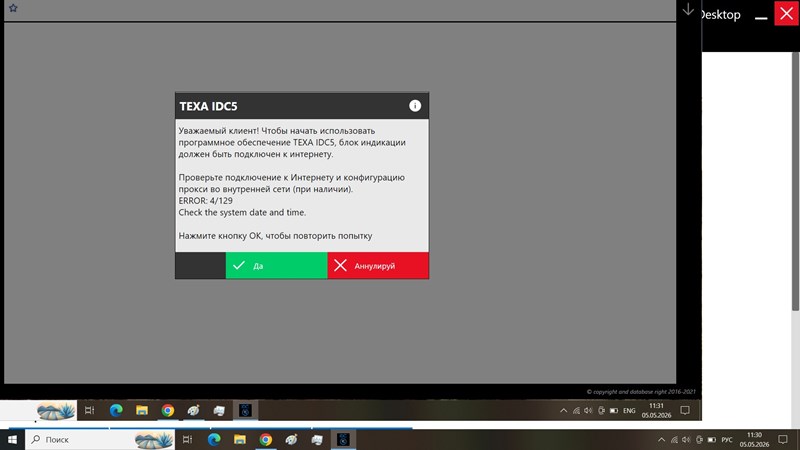Confirm with the green Да button
Screen dimensions: 800x450
[x=277, y=265]
